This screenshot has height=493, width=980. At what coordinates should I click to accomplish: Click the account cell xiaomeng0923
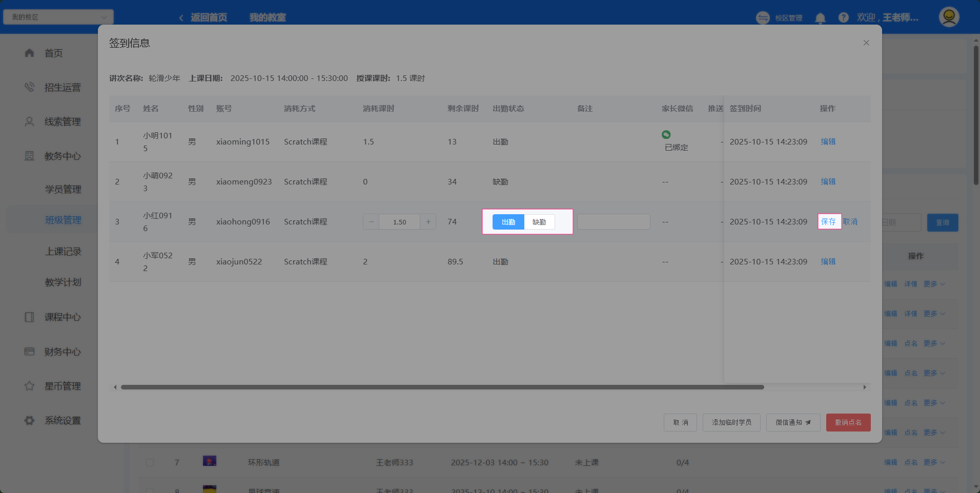tap(244, 181)
